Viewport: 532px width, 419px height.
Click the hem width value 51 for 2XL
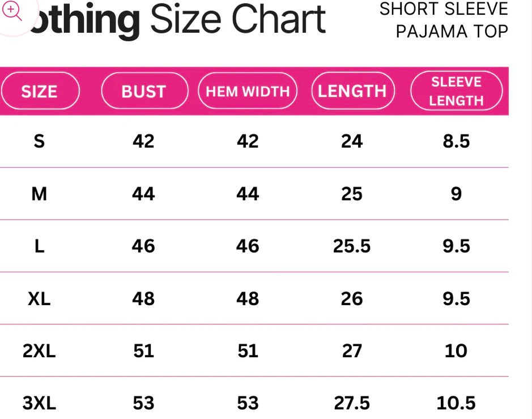click(x=248, y=351)
